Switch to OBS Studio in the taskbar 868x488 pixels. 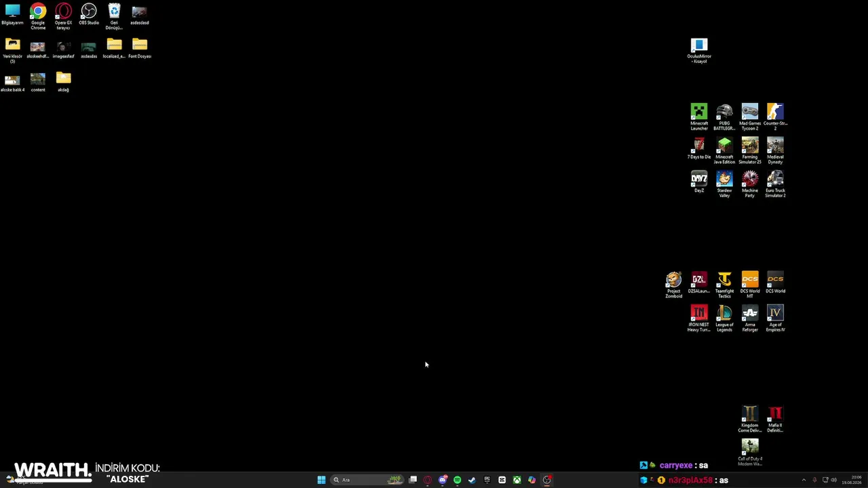pyautogui.click(x=547, y=480)
